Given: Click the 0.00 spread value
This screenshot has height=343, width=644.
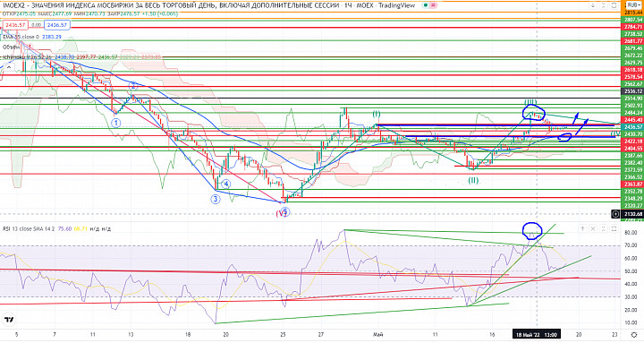Looking at the screenshot, I should (36, 25).
